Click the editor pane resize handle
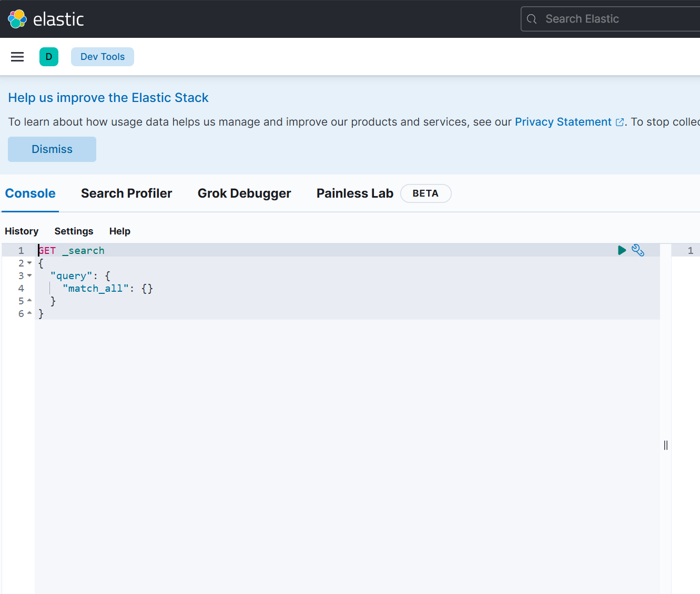The height and width of the screenshot is (594, 700). click(666, 445)
